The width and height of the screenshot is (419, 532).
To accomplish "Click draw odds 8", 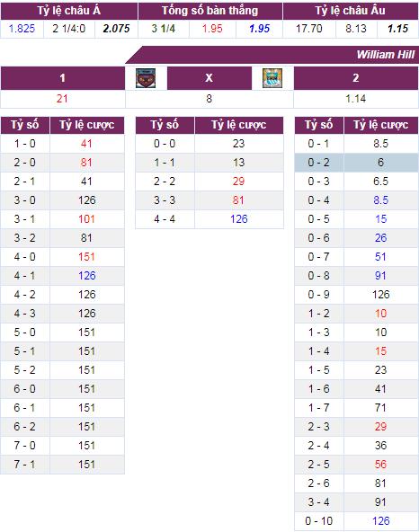I will tap(209, 99).
